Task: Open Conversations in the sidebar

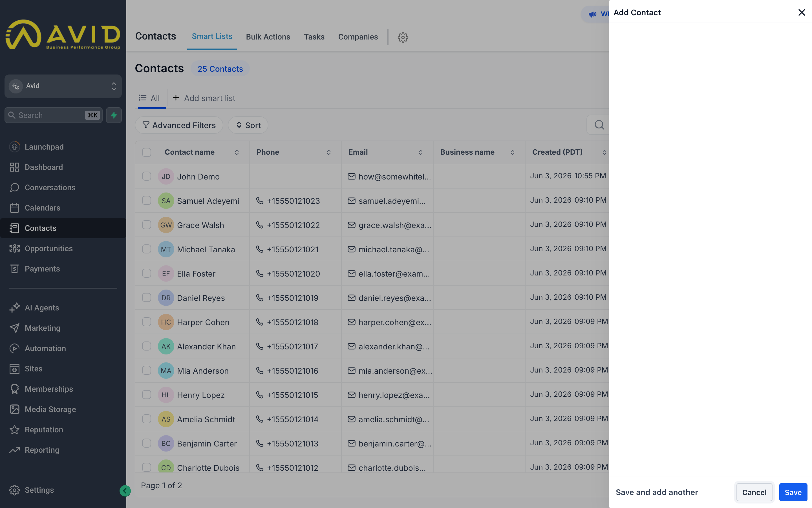Action: (63, 187)
